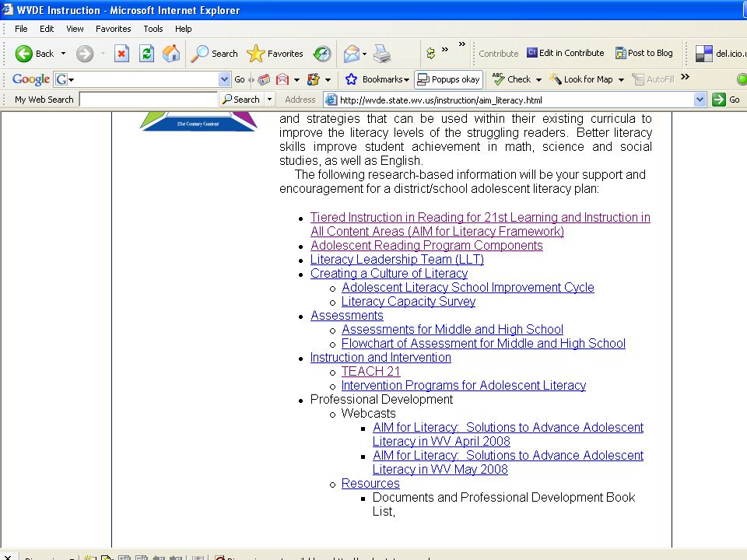747x560 pixels.
Task: Open the Look for Map dropdown arrow
Action: click(621, 80)
